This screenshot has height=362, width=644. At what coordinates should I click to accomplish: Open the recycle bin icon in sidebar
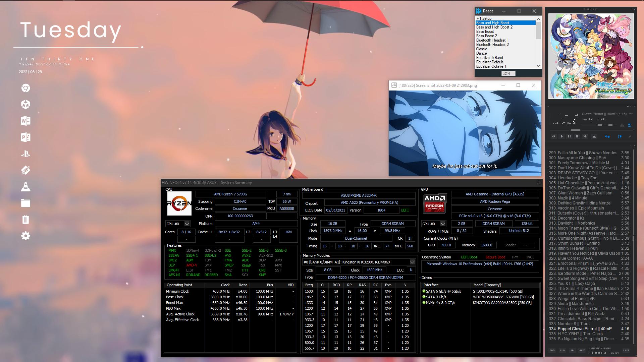pyautogui.click(x=25, y=220)
